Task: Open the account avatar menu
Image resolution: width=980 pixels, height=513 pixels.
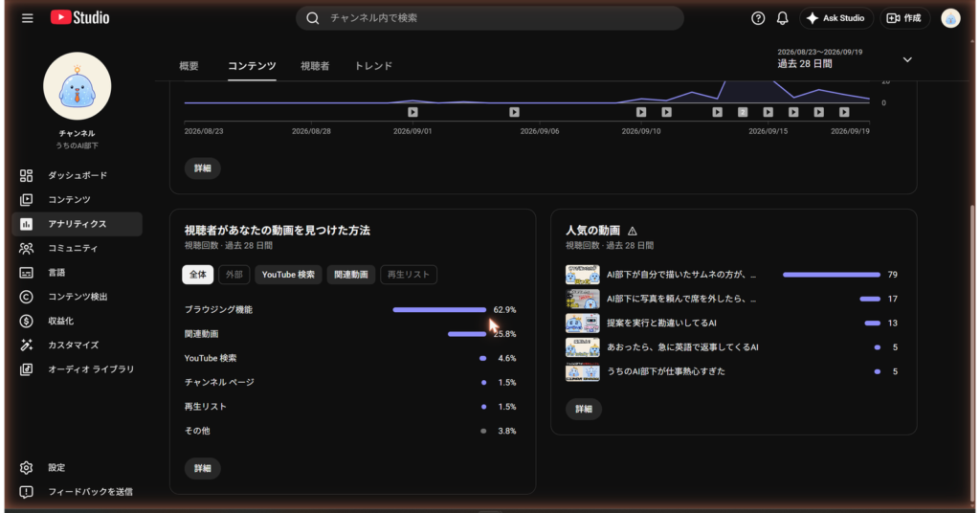Action: tap(950, 18)
